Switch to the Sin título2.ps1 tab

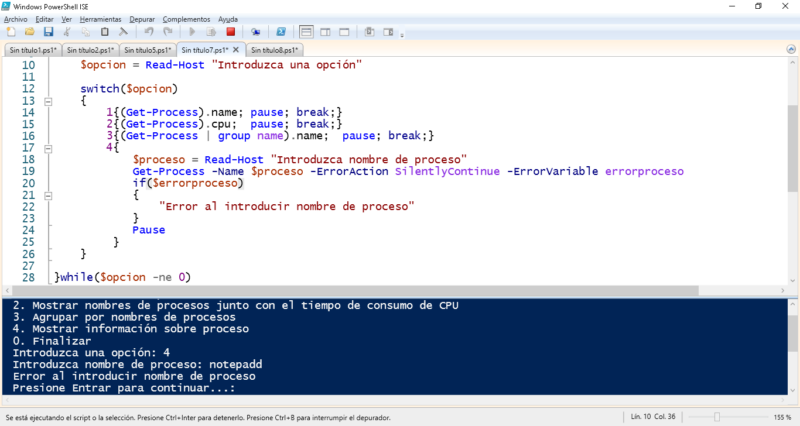(x=90, y=50)
